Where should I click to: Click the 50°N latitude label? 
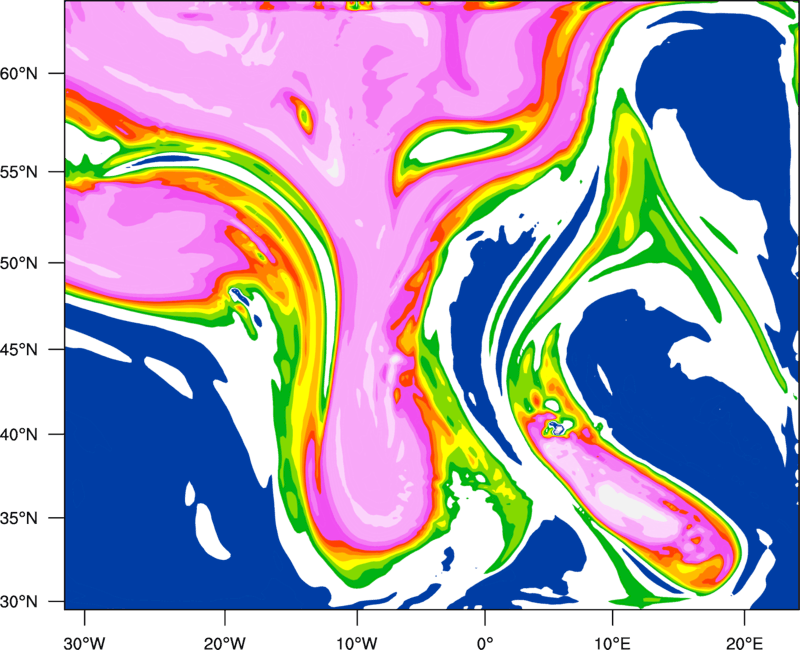point(19,263)
